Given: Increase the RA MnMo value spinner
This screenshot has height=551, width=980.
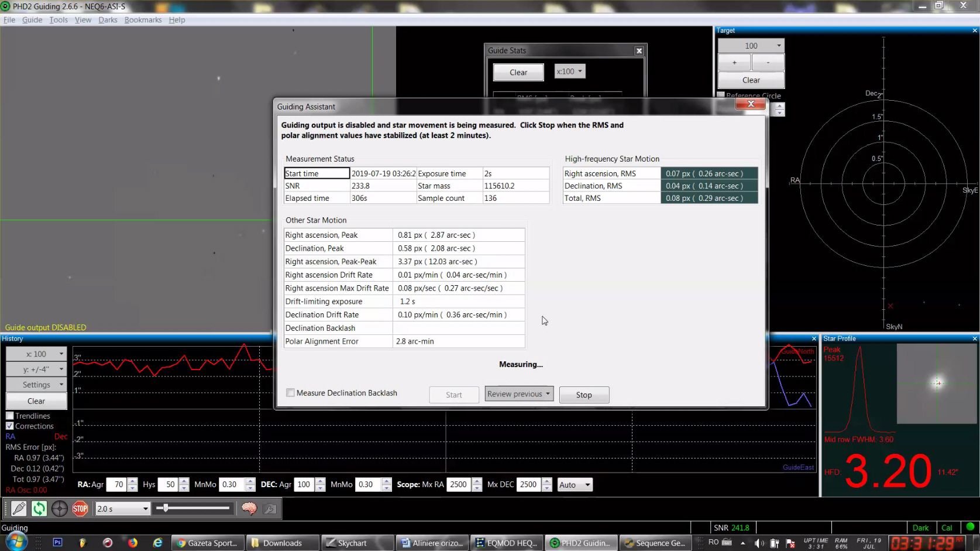Looking at the screenshot, I should (x=250, y=481).
